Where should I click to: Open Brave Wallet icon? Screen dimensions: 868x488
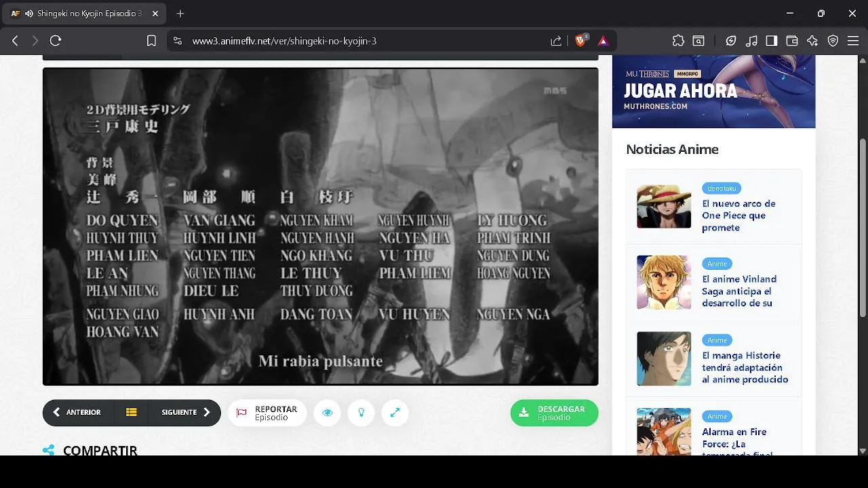pos(792,41)
